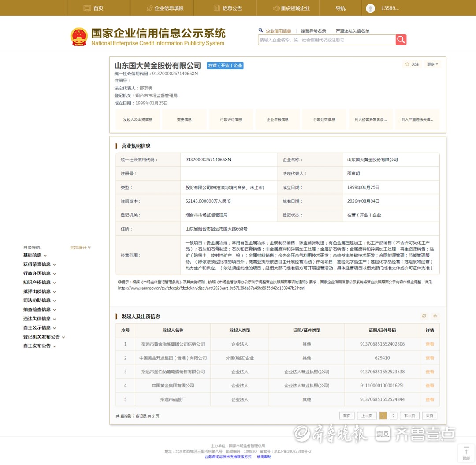Click the 证照/证件号码 column header
476x465 pixels.
tap(382, 330)
